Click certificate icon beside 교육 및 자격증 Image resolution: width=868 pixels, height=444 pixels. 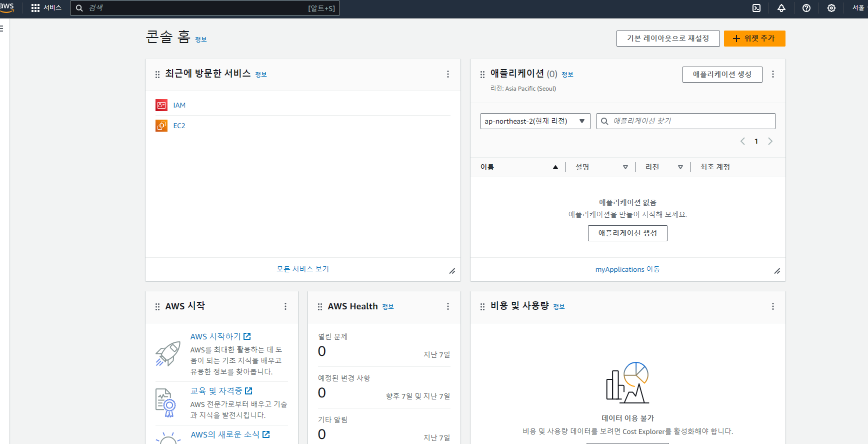pos(166,403)
